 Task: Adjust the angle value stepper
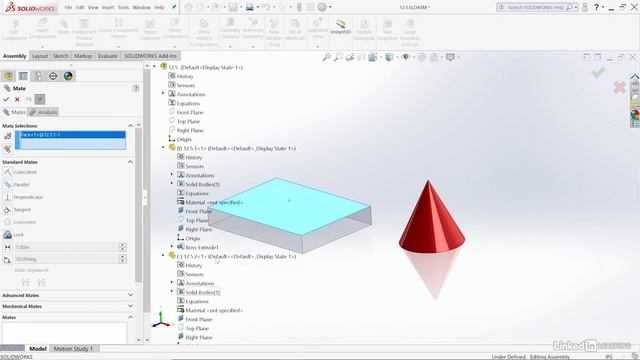(123, 259)
